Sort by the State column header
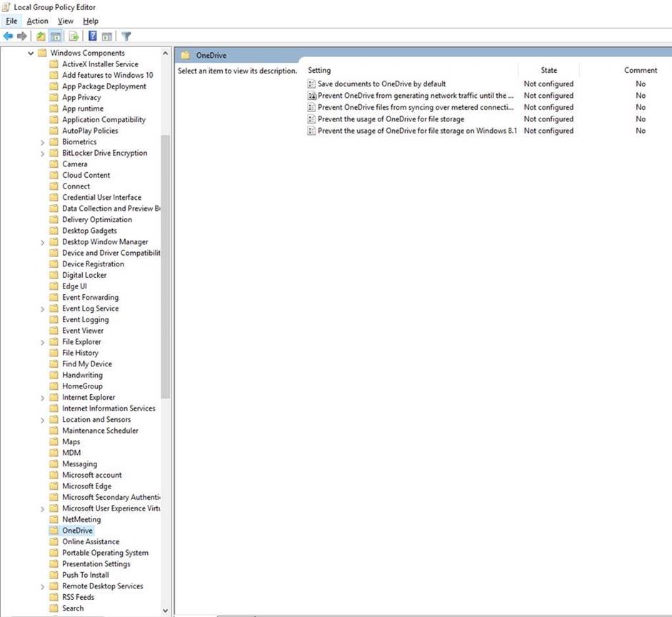Image resolution: width=672 pixels, height=617 pixels. [548, 70]
